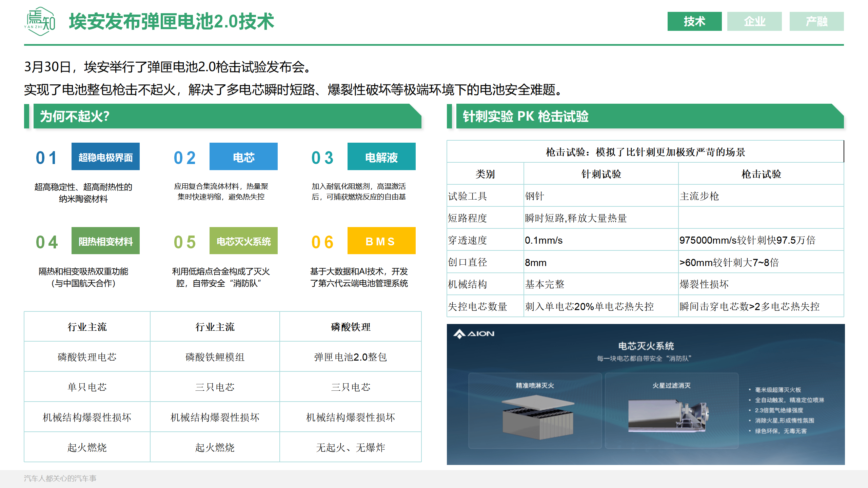Click the cell 弹匣电池2.0整包
The width and height of the screenshot is (868, 488).
coord(351,357)
